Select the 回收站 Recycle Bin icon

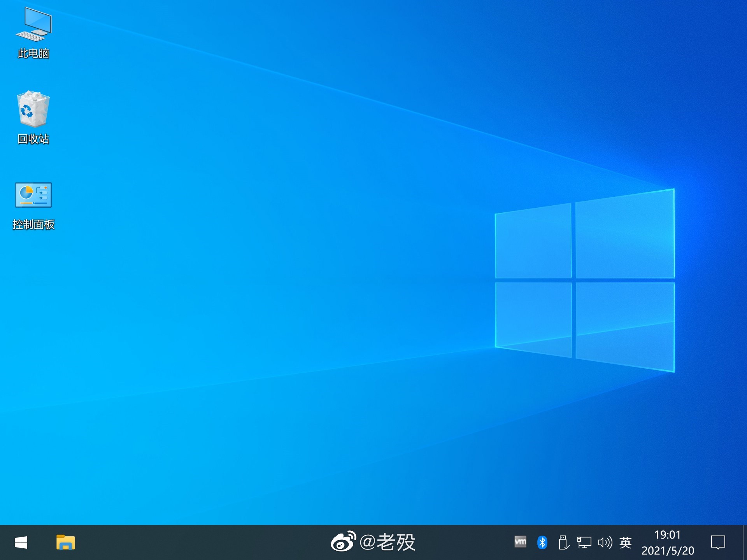(33, 109)
